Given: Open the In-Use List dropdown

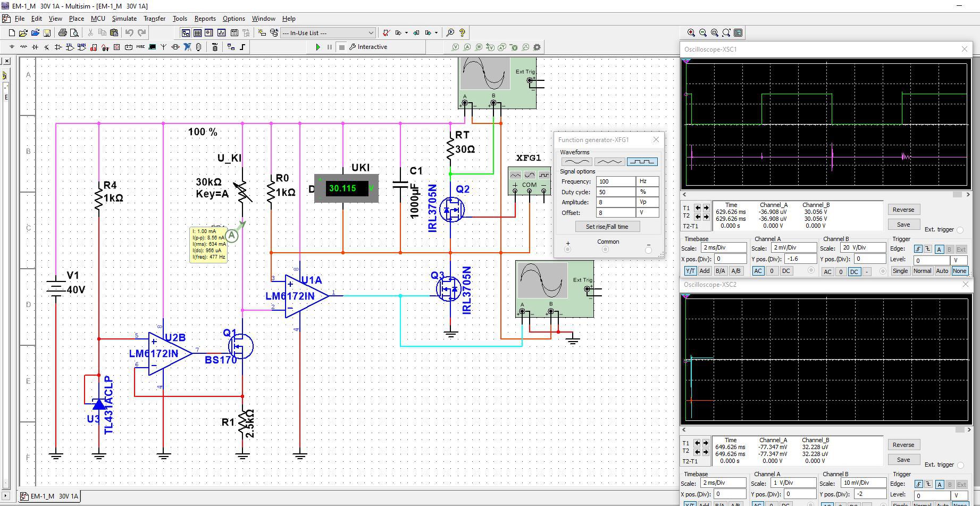Looking at the screenshot, I should click(371, 33).
